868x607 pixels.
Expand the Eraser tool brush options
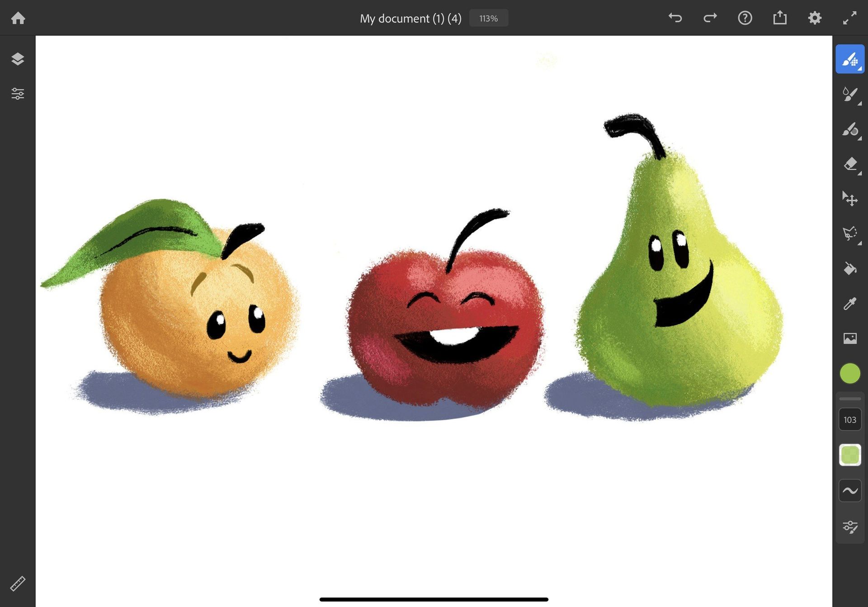pos(859,173)
